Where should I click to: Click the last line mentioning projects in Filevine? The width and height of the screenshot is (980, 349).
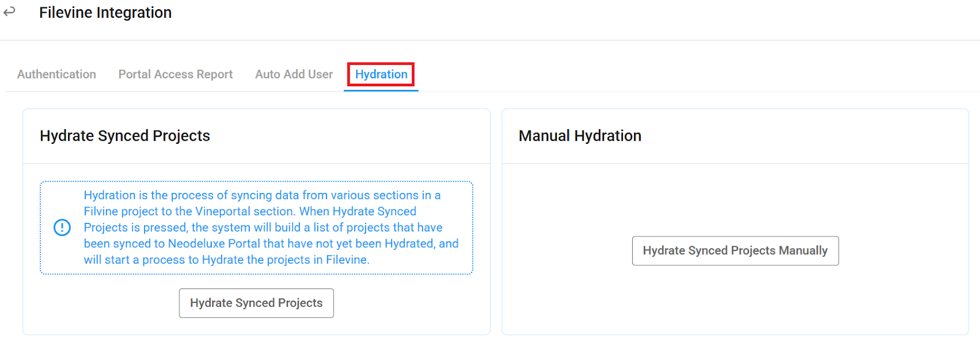click(227, 260)
